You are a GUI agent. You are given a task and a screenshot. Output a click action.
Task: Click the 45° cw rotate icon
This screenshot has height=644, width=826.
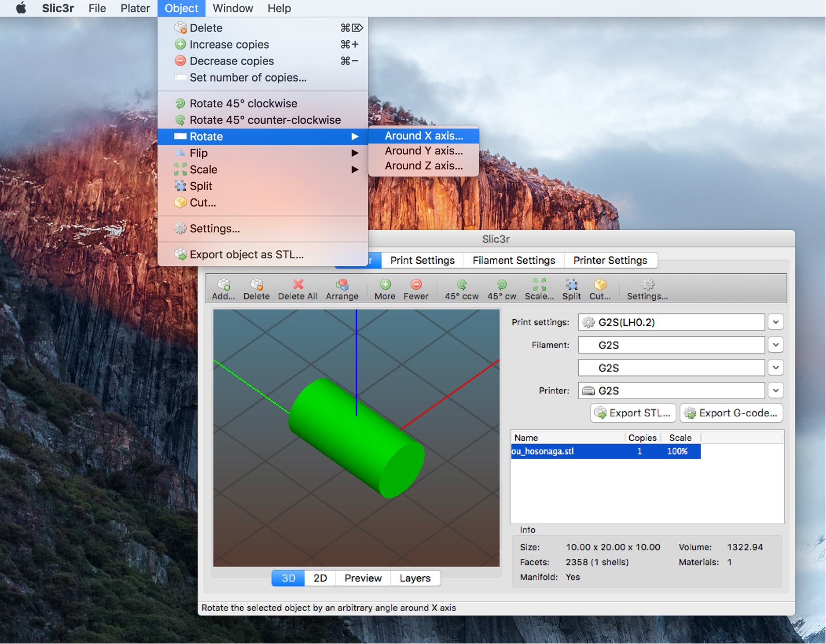[501, 289]
